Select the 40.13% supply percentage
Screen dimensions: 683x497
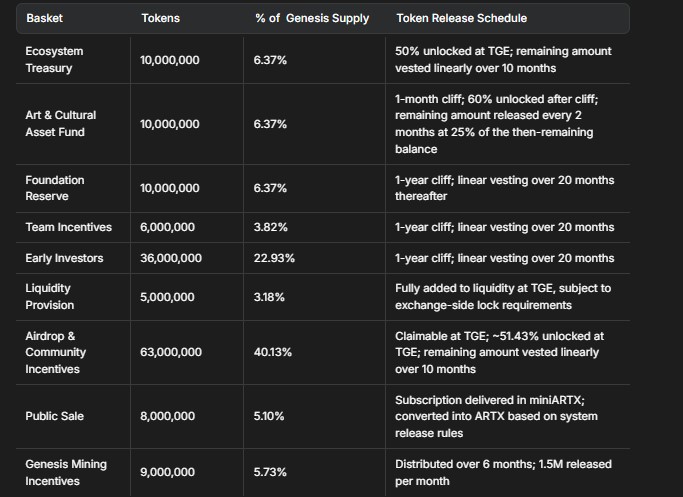pos(273,352)
